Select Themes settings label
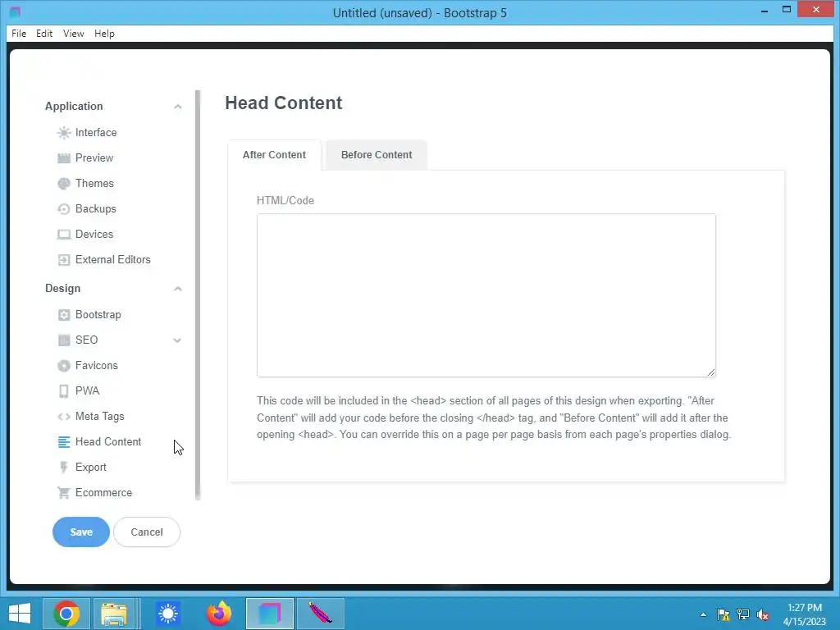Screen dimensions: 840x630 [94, 183]
